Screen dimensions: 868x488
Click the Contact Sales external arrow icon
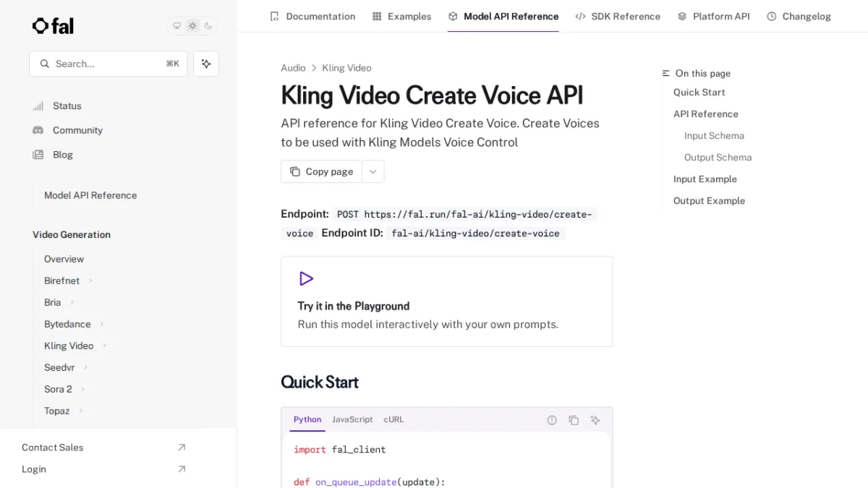pos(182,448)
